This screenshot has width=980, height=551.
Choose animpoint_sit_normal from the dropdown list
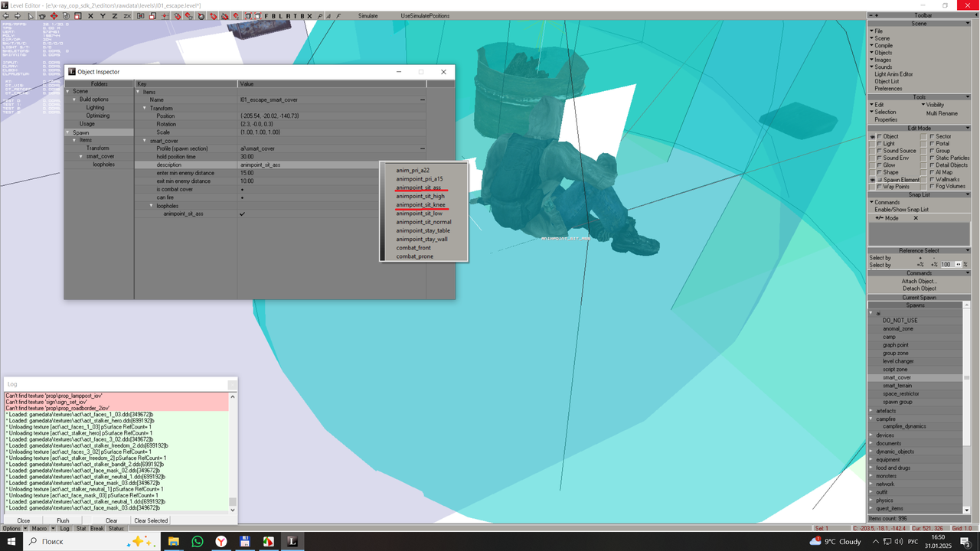pos(423,222)
